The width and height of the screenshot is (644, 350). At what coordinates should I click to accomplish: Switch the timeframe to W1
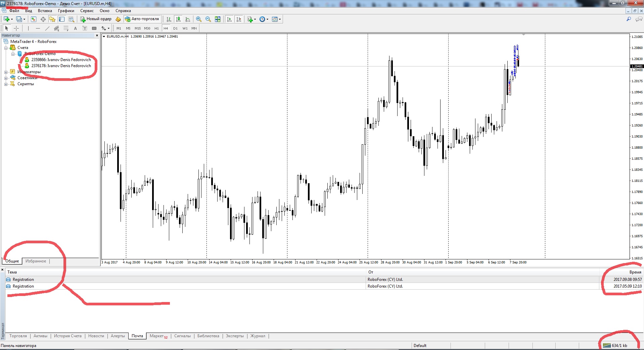point(185,29)
